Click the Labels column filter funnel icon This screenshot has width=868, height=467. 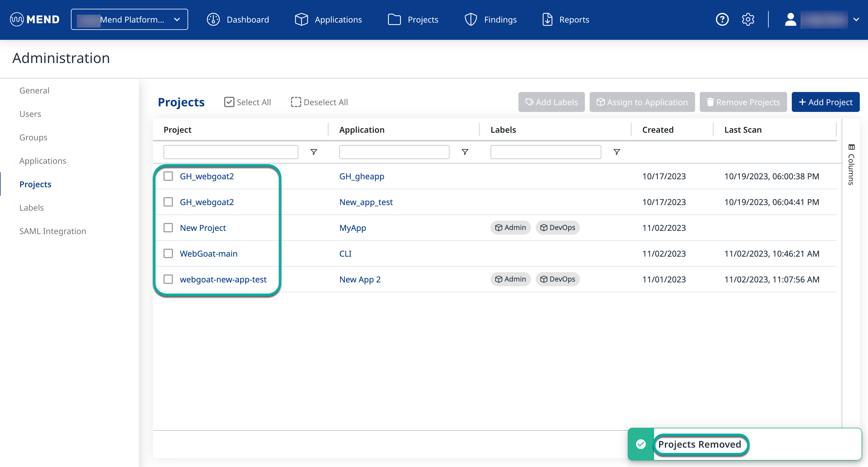(x=616, y=152)
